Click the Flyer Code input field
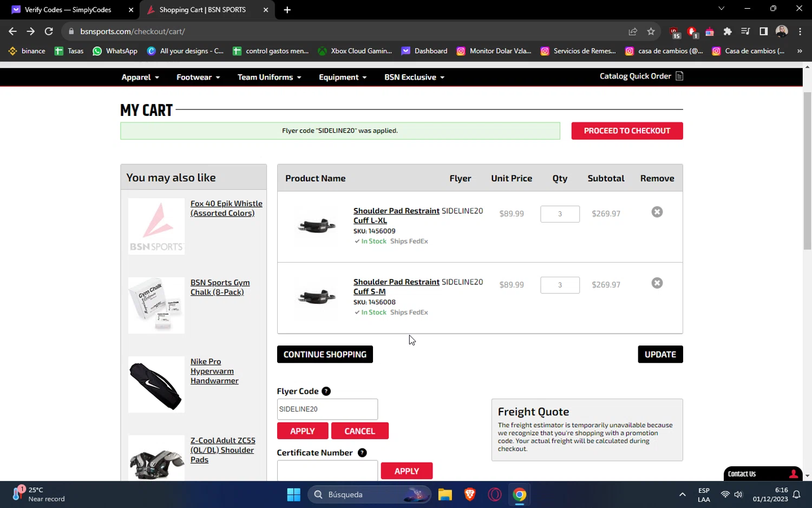This screenshot has width=812, height=508. (x=328, y=409)
